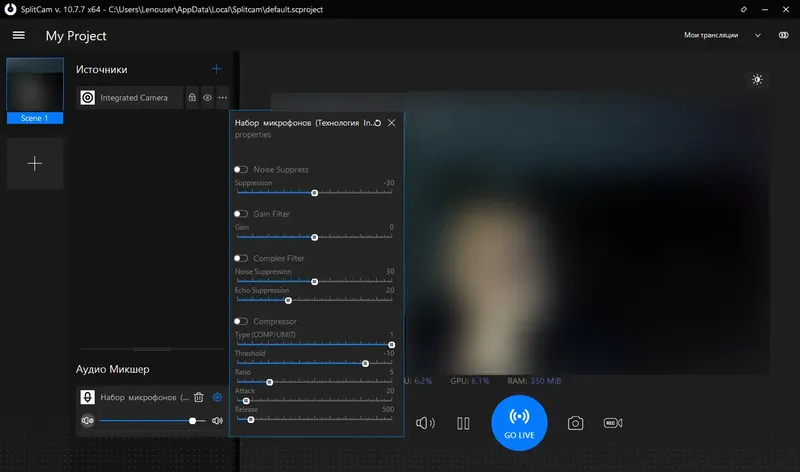Open the hamburger main menu
This screenshot has height=472, width=800.
point(19,35)
